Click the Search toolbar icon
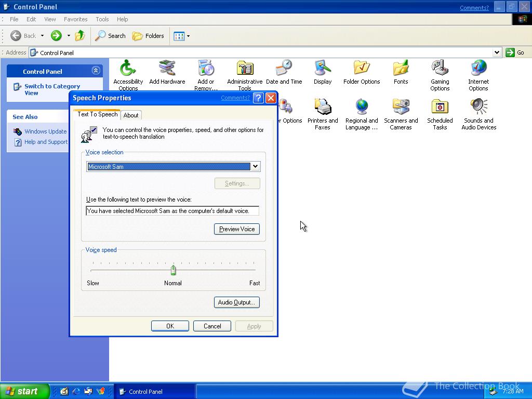Image resolution: width=532 pixels, height=399 pixels. 110,36
